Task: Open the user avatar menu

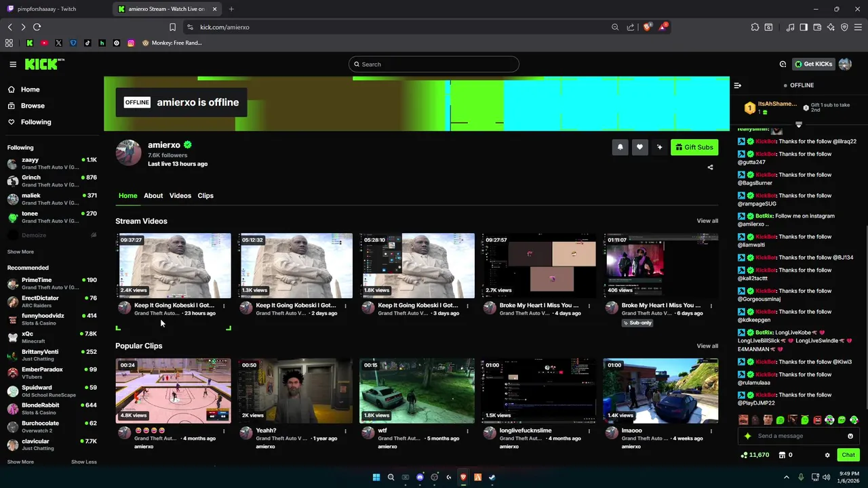Action: click(x=845, y=64)
